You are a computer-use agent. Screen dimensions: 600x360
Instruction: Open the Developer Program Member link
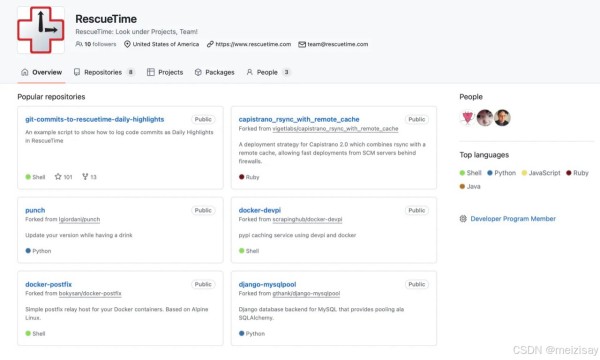tap(513, 219)
